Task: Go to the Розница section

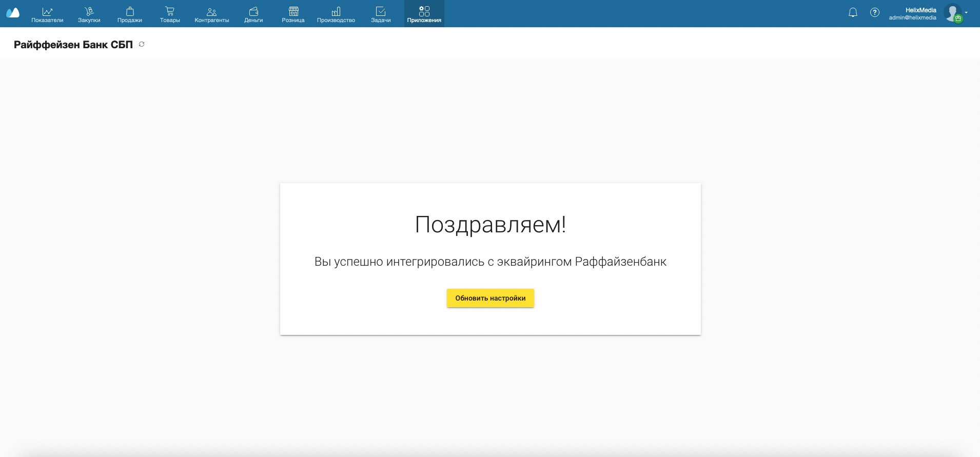Action: pos(293,14)
